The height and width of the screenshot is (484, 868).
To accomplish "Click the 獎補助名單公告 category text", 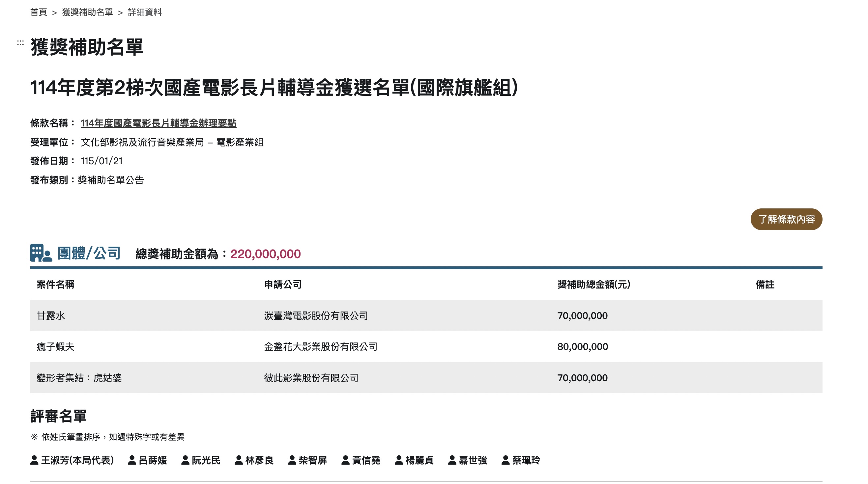I will pyautogui.click(x=111, y=180).
